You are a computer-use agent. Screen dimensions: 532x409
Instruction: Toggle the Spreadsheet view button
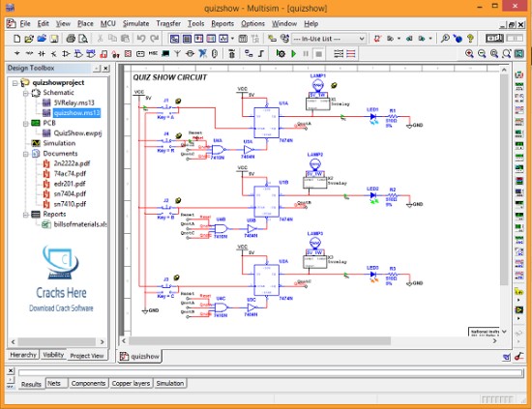(187, 39)
